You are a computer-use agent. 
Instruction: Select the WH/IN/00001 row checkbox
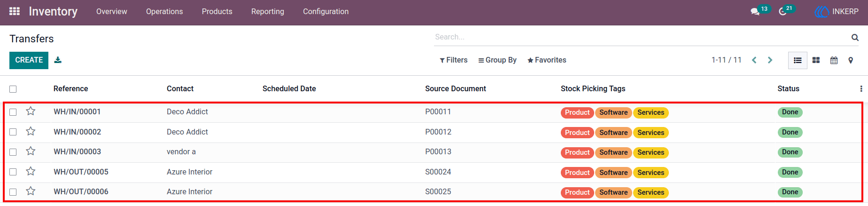[x=13, y=112]
